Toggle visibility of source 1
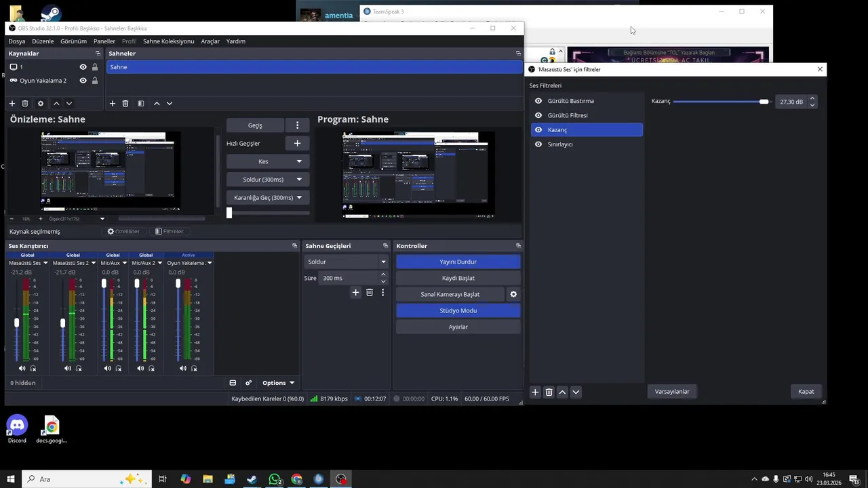Viewport: 868px width, 488px height. click(83, 67)
